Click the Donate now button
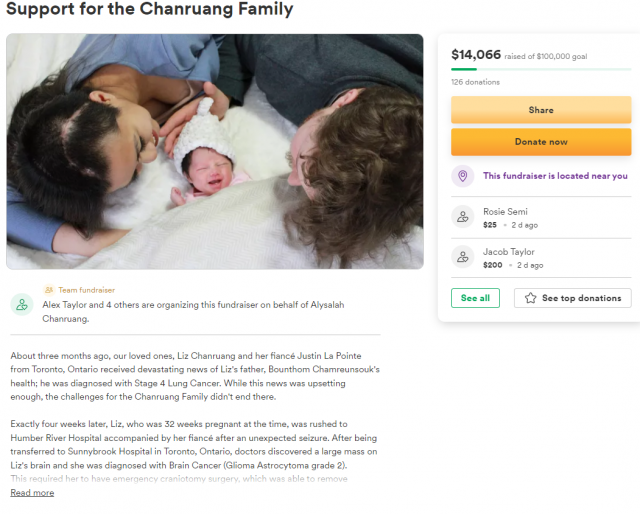Viewport: 640px width, 514px height. click(x=541, y=142)
